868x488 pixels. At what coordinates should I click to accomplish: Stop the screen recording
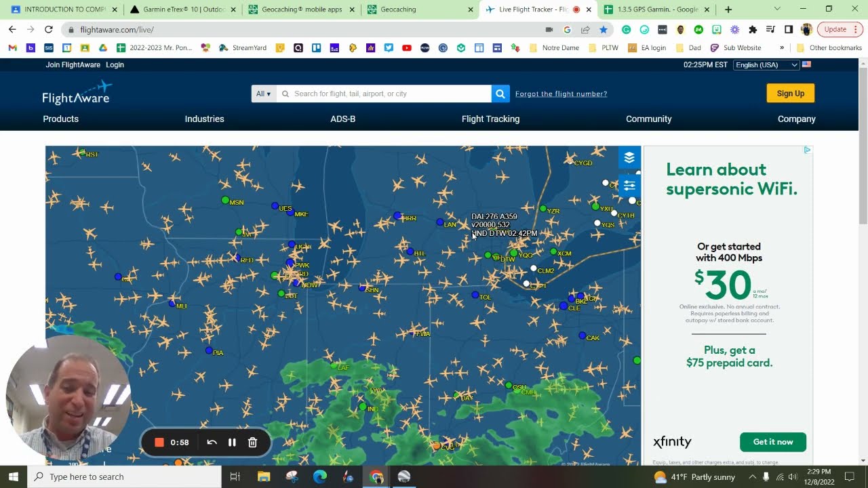click(x=159, y=443)
